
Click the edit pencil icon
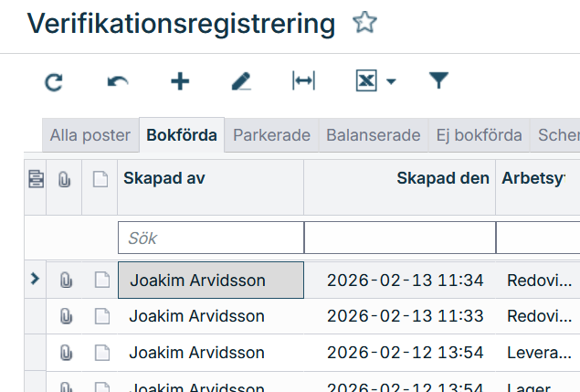[241, 82]
